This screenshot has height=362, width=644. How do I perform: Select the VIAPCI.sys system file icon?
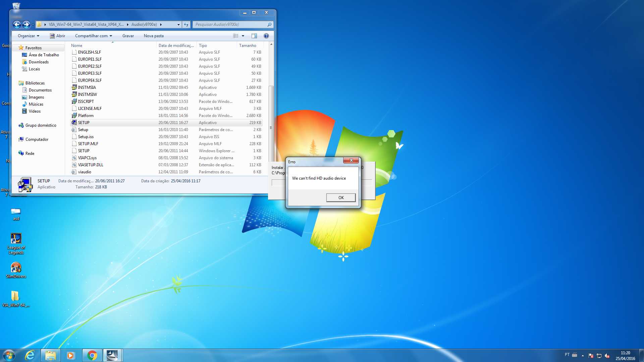coord(74,158)
